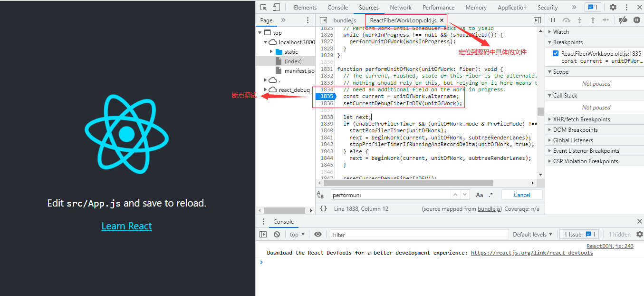
Task: Close the console drawer
Action: 639,221
